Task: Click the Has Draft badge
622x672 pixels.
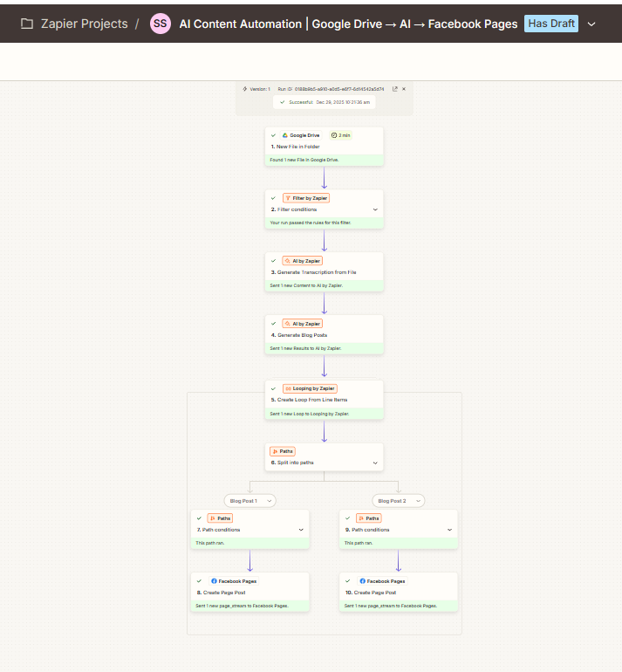Action: [x=551, y=24]
